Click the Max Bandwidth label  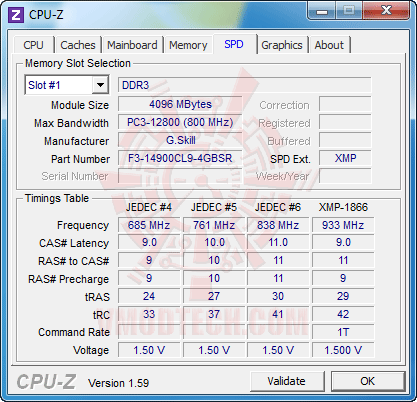[71, 123]
